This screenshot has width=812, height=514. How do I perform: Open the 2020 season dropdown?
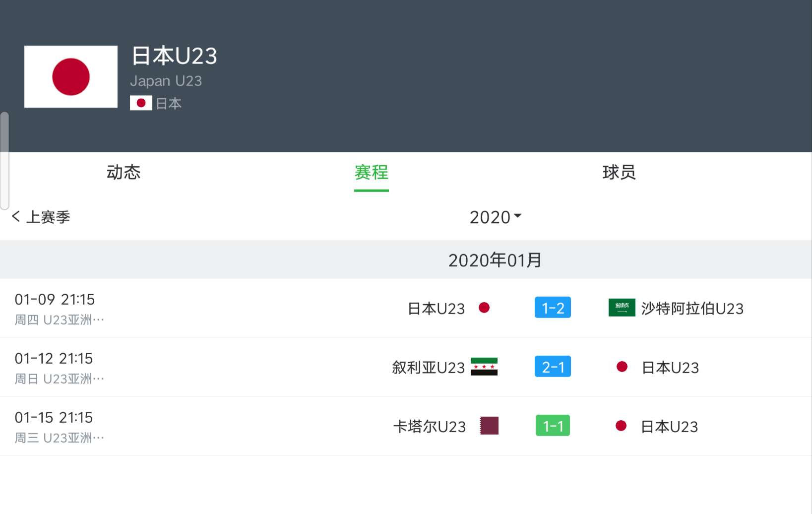click(495, 217)
